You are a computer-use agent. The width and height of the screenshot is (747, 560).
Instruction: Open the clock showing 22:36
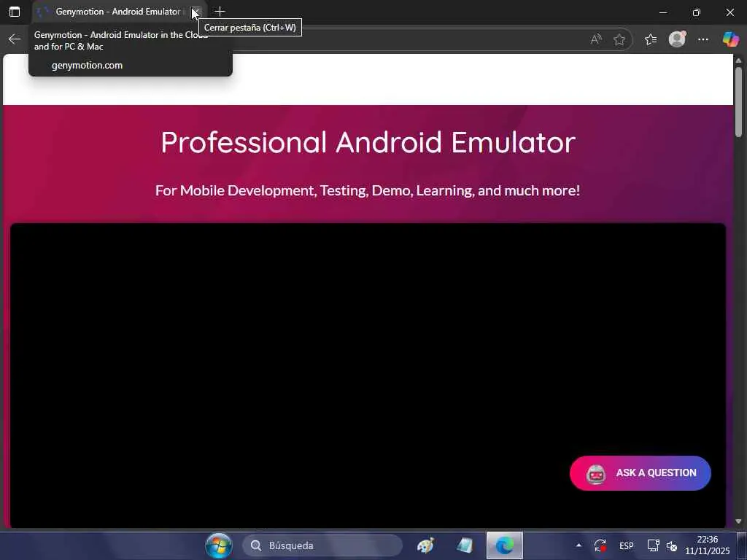point(708,545)
